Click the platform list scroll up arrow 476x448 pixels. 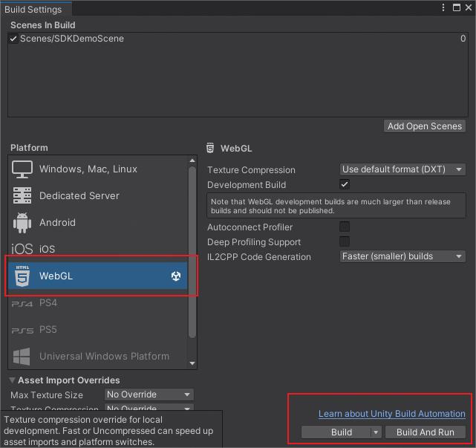coord(192,160)
